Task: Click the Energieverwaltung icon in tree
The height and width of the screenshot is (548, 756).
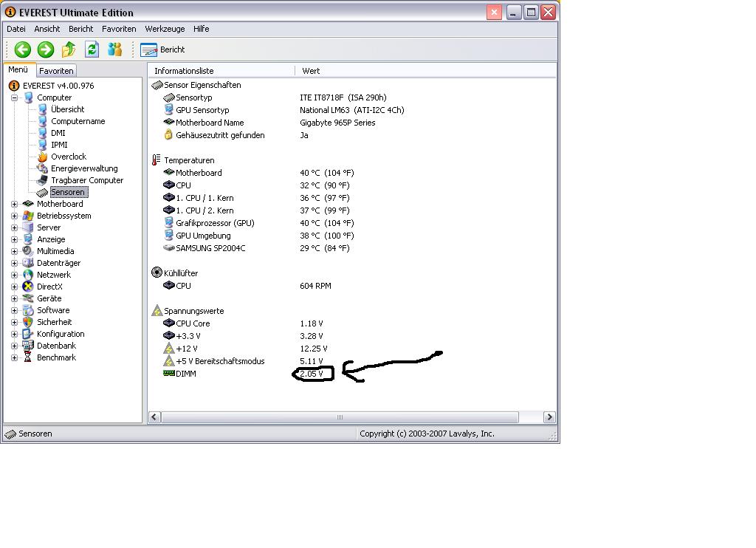Action: [x=42, y=168]
